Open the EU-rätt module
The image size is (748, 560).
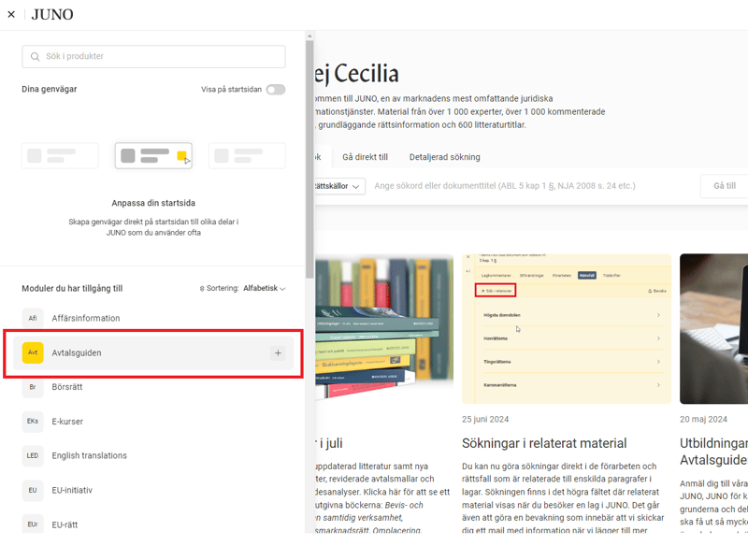pyautogui.click(x=64, y=524)
